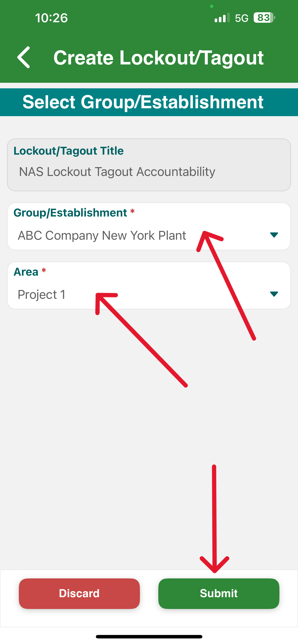The image size is (298, 644).
Task: Tap the 10:26 clock in status bar
Action: pos(51,18)
